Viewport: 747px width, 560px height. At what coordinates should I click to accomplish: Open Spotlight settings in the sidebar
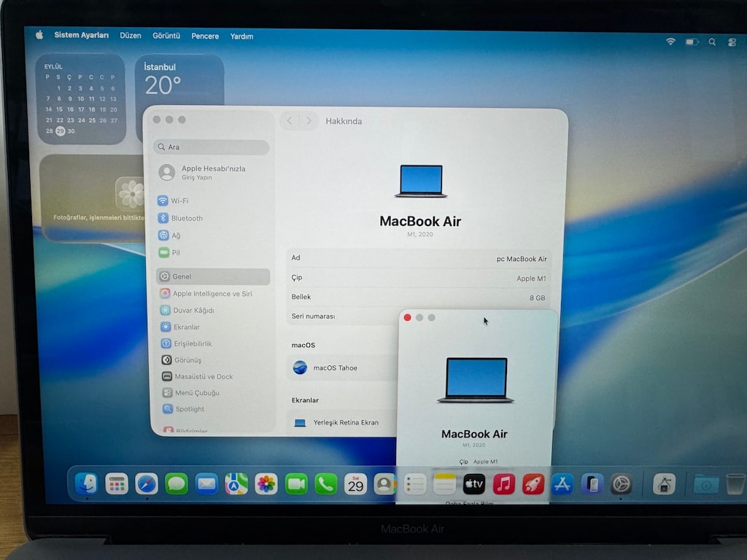[183, 408]
